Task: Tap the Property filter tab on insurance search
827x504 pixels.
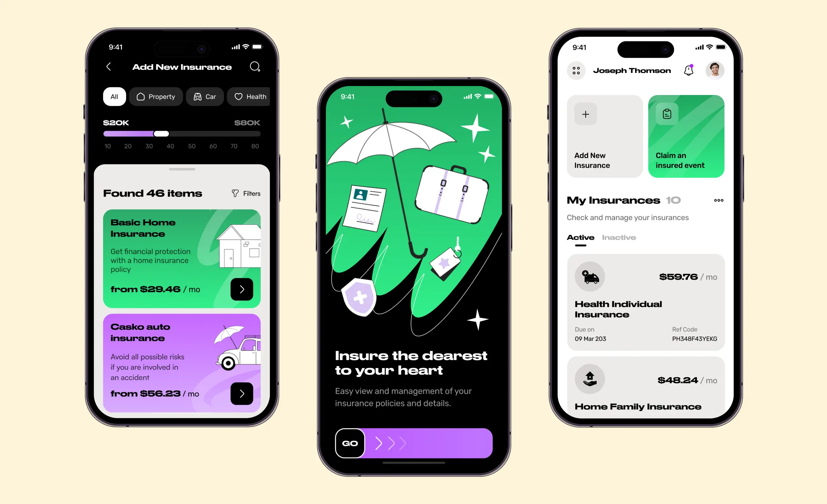Action: [x=155, y=97]
